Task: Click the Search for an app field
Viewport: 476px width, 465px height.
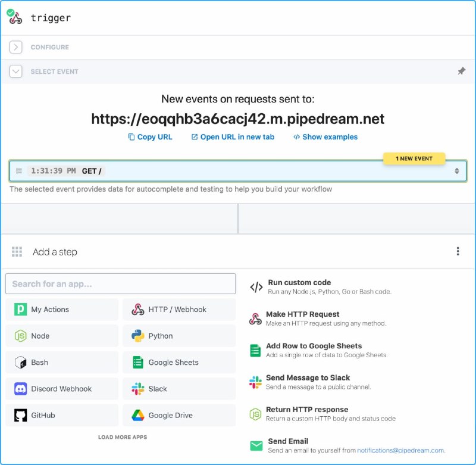Action: [121, 283]
